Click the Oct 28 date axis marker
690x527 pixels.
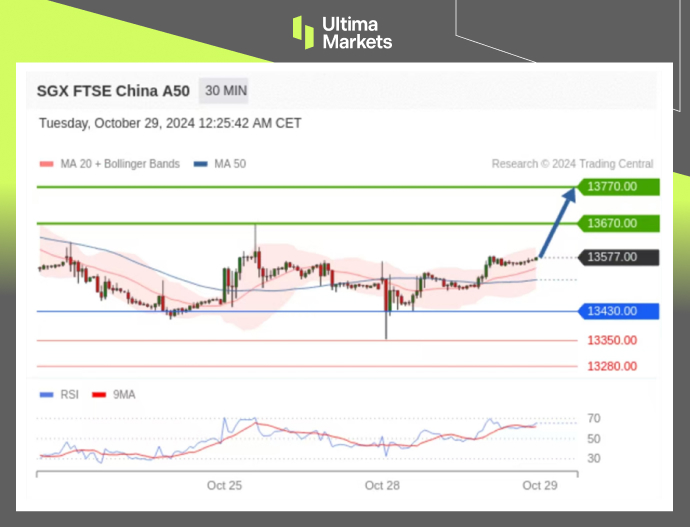pos(382,485)
